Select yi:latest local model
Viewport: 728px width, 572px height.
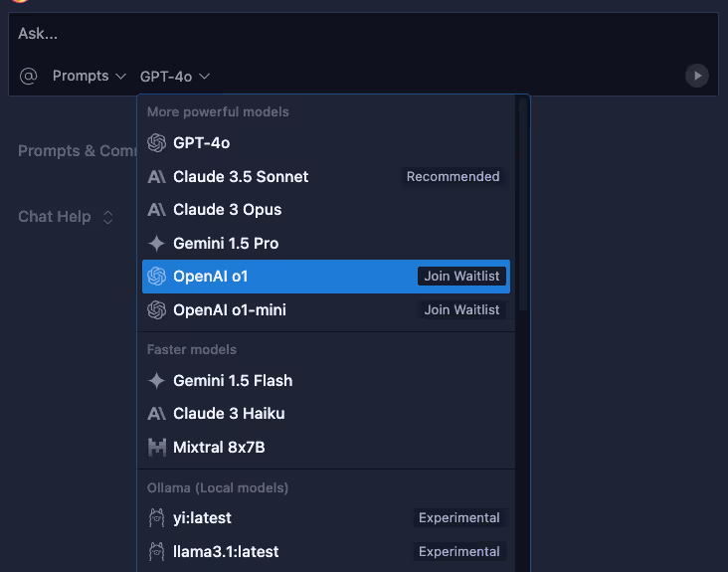pyautogui.click(x=326, y=518)
